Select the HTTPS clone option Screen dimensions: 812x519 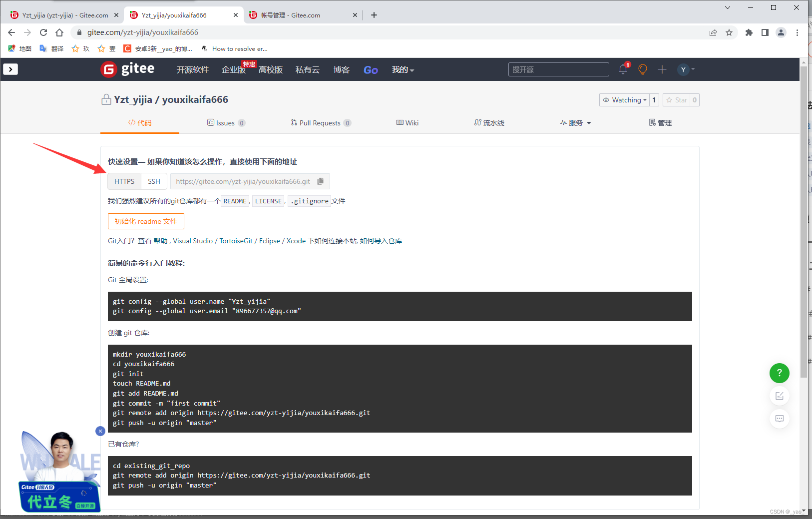click(x=124, y=181)
